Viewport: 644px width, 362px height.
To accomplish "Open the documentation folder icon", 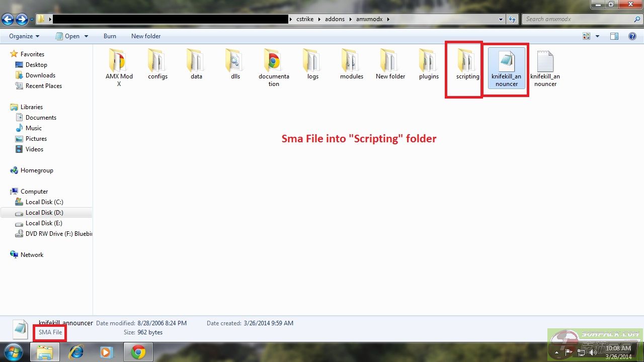I will (274, 61).
